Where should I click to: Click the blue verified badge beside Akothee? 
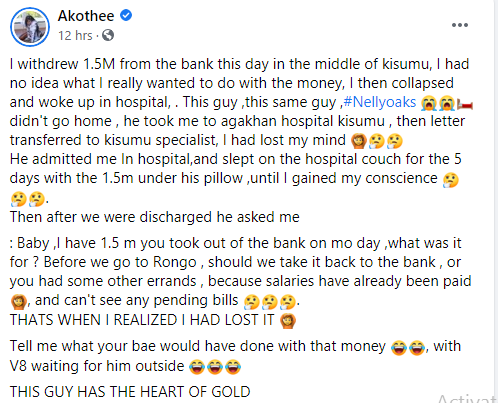pos(126,15)
